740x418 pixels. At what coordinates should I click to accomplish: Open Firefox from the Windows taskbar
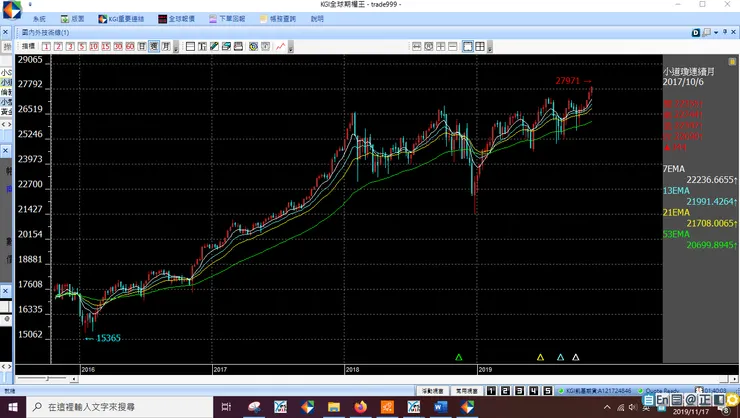point(361,407)
